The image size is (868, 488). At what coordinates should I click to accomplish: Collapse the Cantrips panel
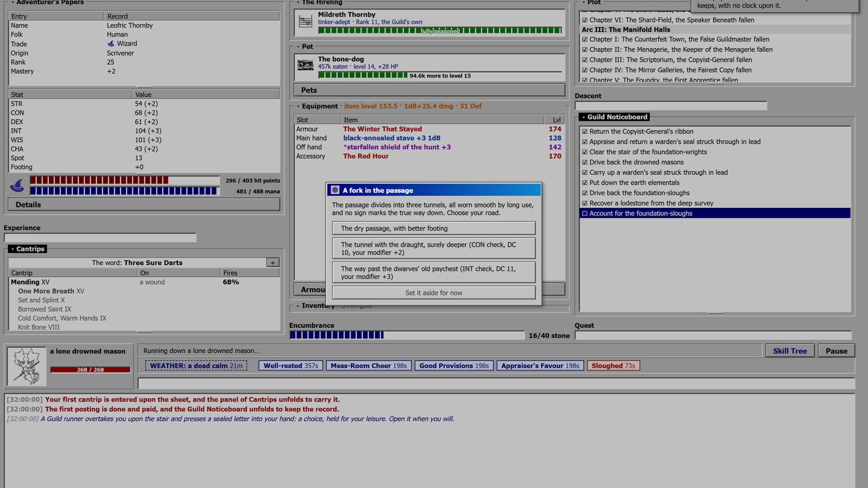(12, 249)
